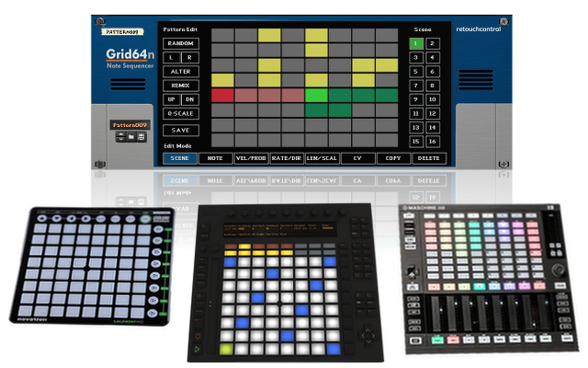Screen dimensions: 588x368
Task: Select scene 5
Action: coord(416,72)
